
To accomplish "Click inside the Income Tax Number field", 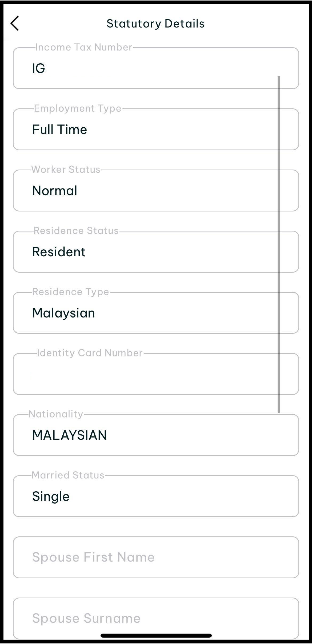I will [x=156, y=69].
